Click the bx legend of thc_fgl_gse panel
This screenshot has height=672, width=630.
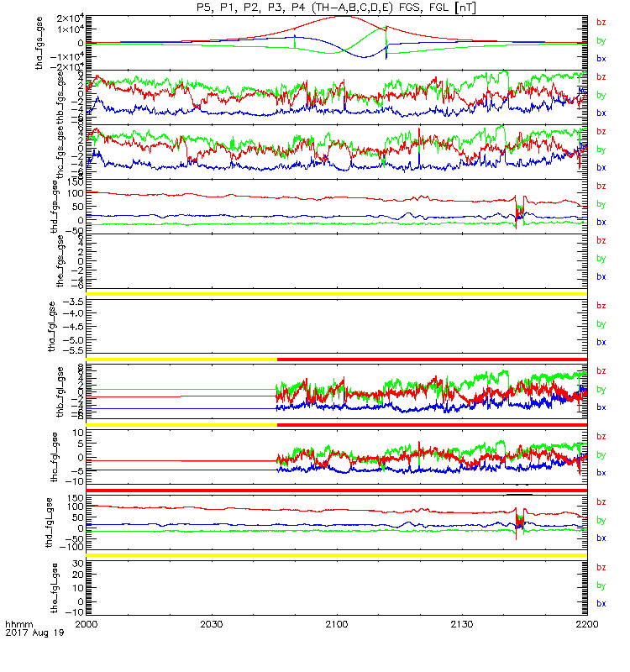(601, 473)
